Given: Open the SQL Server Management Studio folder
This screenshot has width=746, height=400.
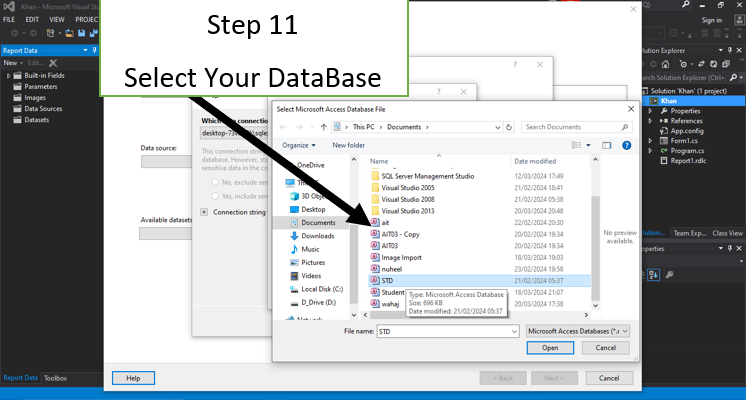Looking at the screenshot, I should [428, 176].
